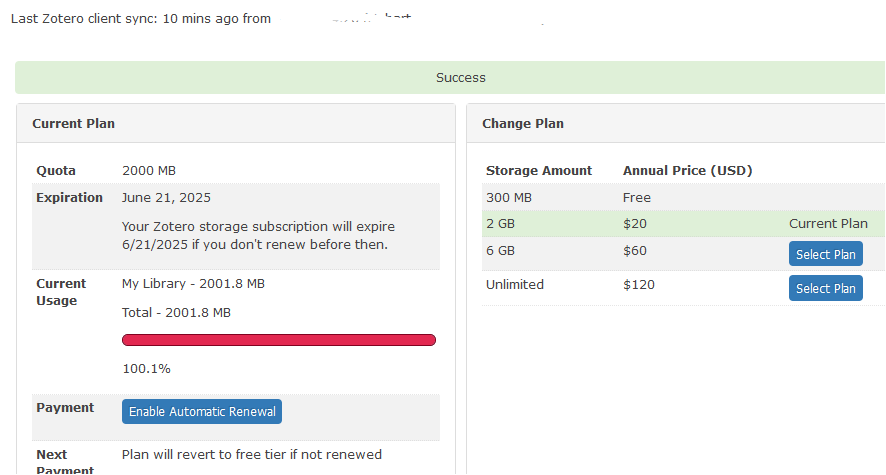Click the $20 price cell
Image resolution: width=886 pixels, height=475 pixels.
635,224
